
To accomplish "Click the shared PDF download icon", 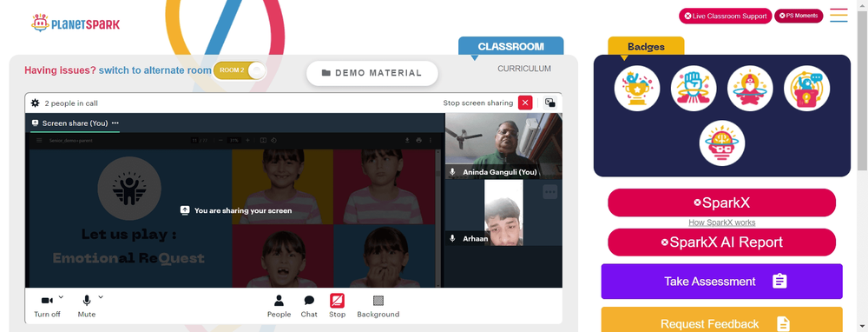I will click(x=407, y=140).
